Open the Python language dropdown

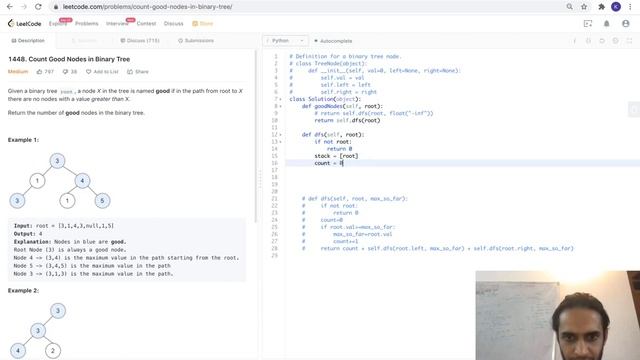click(x=285, y=41)
